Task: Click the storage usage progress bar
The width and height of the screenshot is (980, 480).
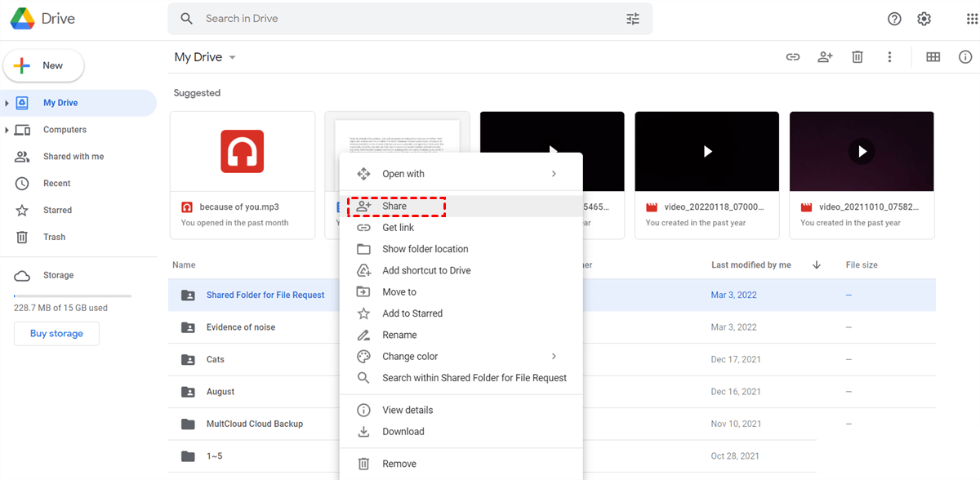Action: 72,296
